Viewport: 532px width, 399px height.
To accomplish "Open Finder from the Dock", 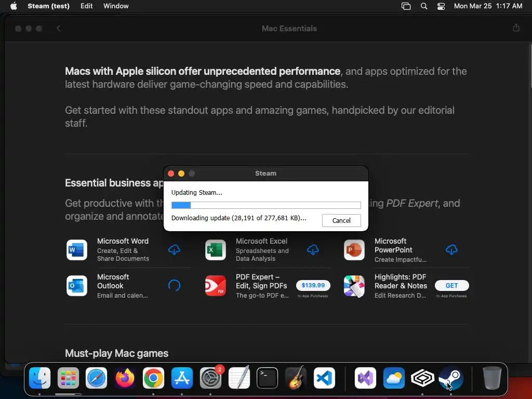I will (x=39, y=378).
